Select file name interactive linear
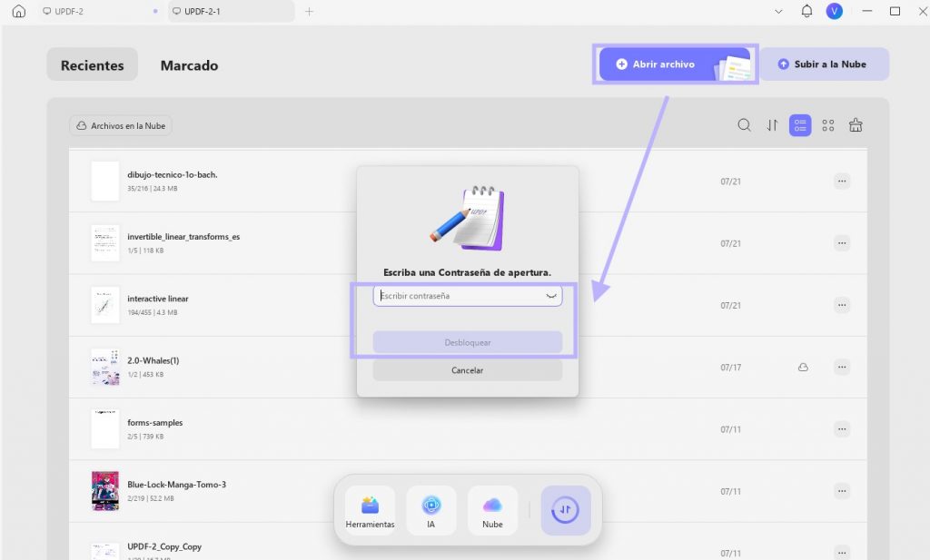930x560 pixels. click(158, 299)
